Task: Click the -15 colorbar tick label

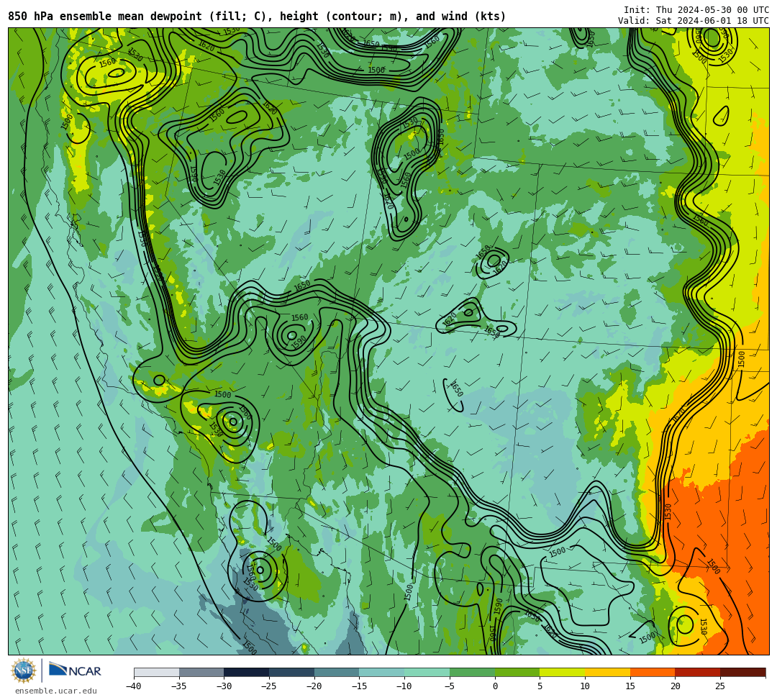Action: [359, 686]
